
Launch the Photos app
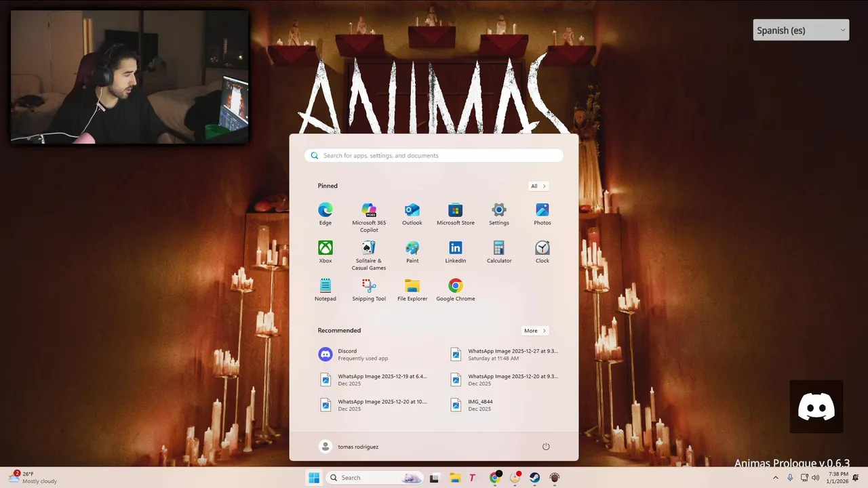(x=542, y=213)
